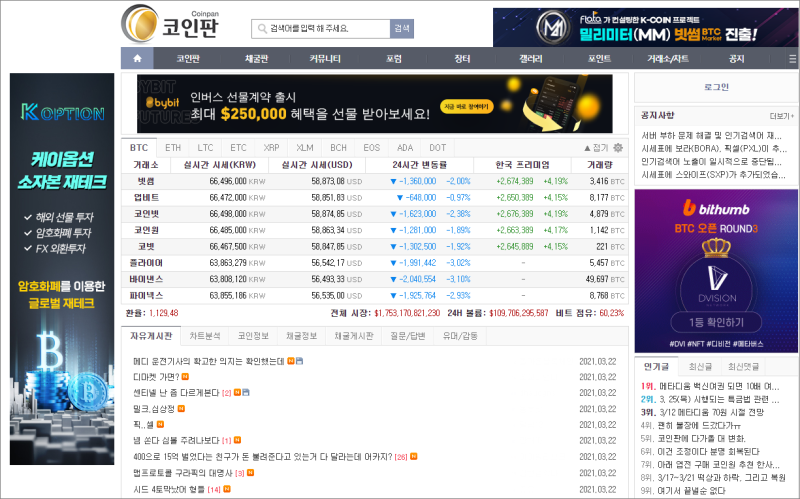Click the home icon in navigation bar
800x499 pixels.
tap(137, 58)
